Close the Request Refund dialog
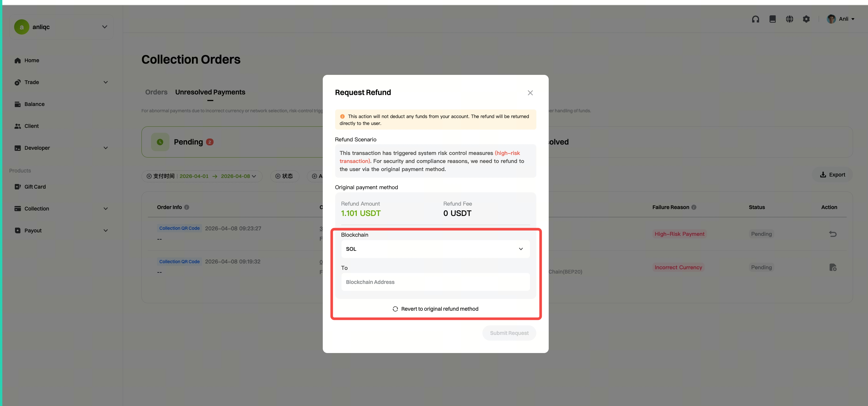This screenshot has width=868, height=406. click(530, 93)
